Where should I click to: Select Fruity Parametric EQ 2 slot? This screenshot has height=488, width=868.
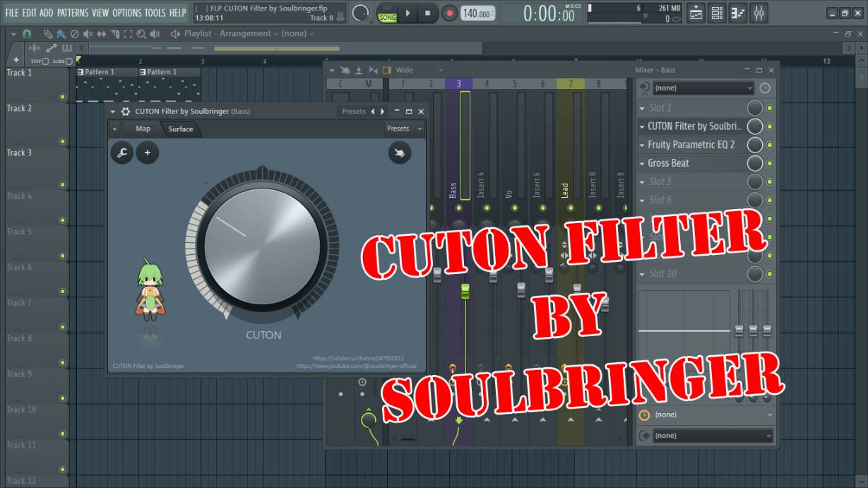click(692, 145)
